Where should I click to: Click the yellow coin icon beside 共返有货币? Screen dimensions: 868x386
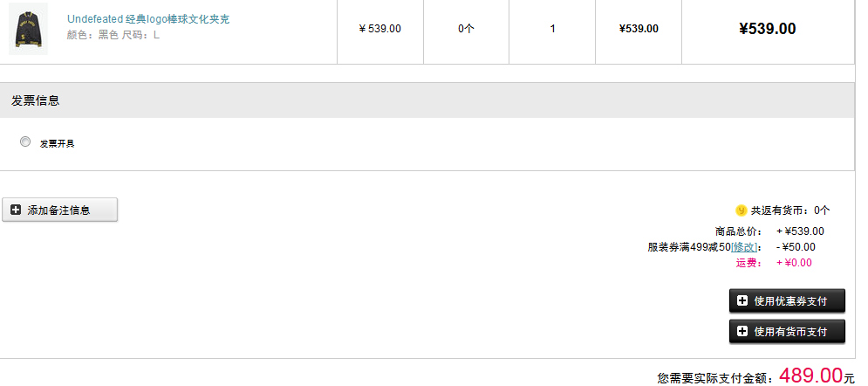(x=742, y=210)
